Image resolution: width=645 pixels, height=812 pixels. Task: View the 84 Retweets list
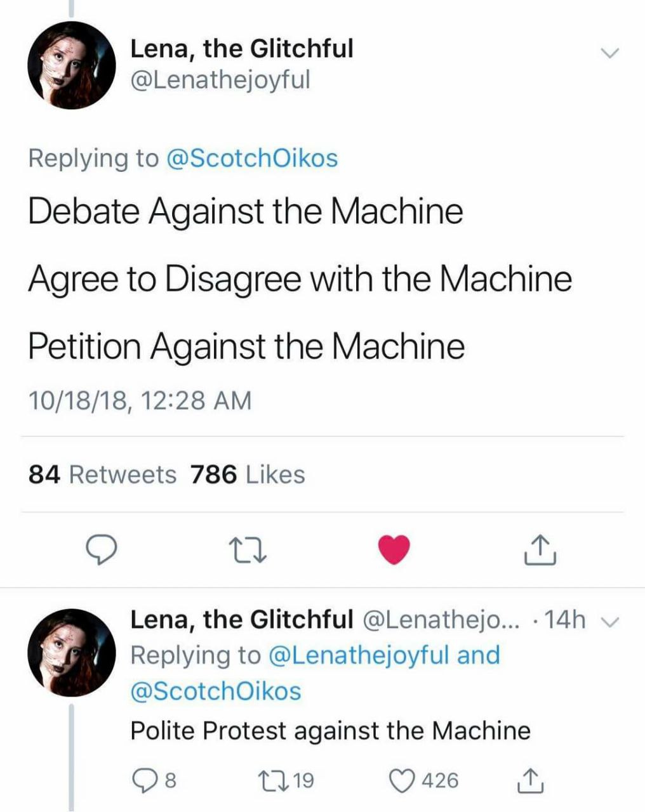pos(102,475)
